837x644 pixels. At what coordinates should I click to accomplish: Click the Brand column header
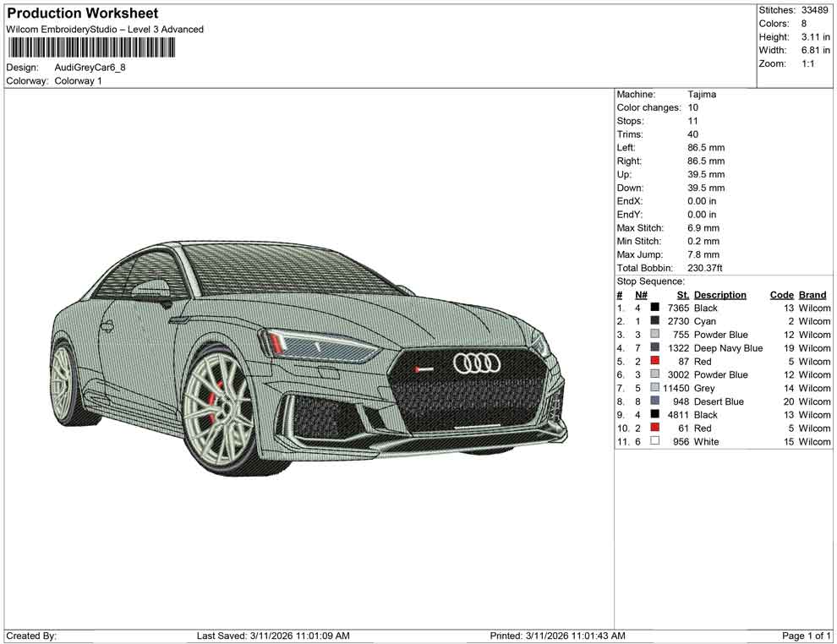click(x=812, y=294)
